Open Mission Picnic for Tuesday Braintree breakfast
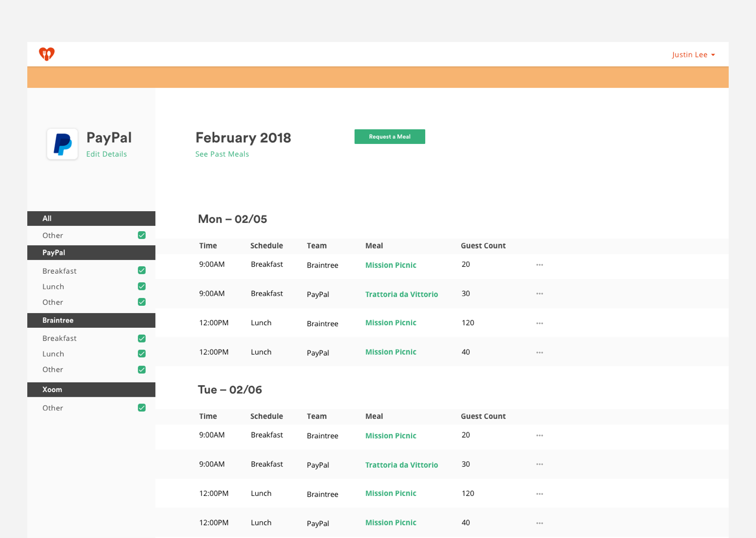 391,436
